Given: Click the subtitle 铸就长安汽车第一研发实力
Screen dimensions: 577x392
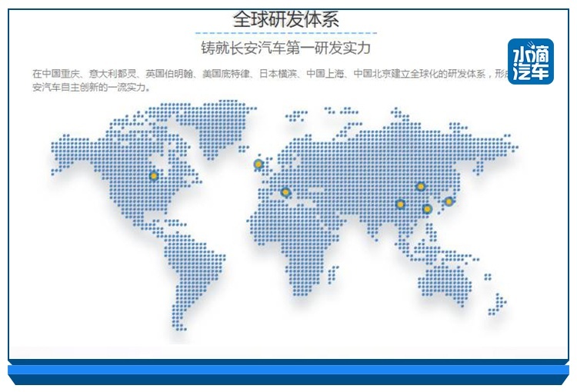Looking at the screenshot, I should click(286, 48).
